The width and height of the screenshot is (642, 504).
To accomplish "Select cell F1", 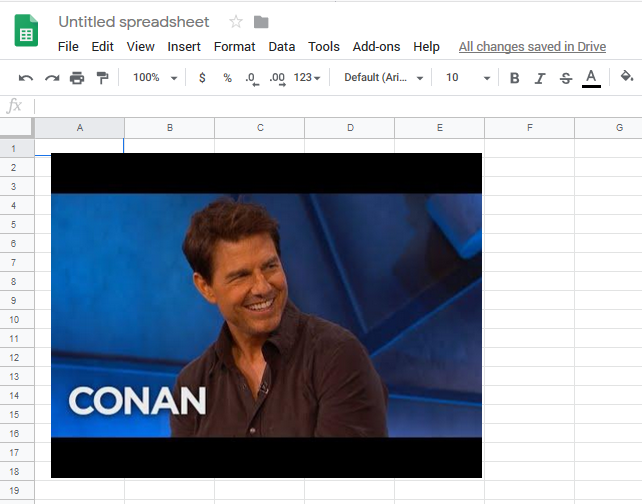I will [x=529, y=148].
